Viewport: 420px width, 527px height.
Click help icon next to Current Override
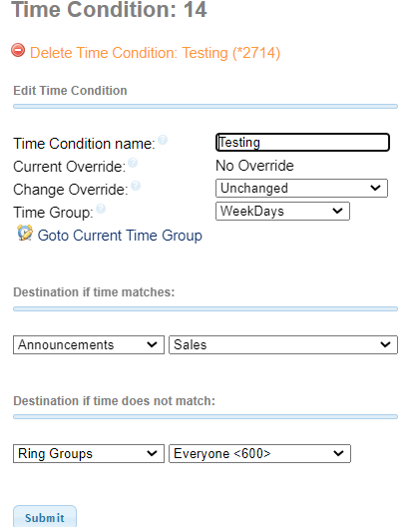[x=133, y=163]
